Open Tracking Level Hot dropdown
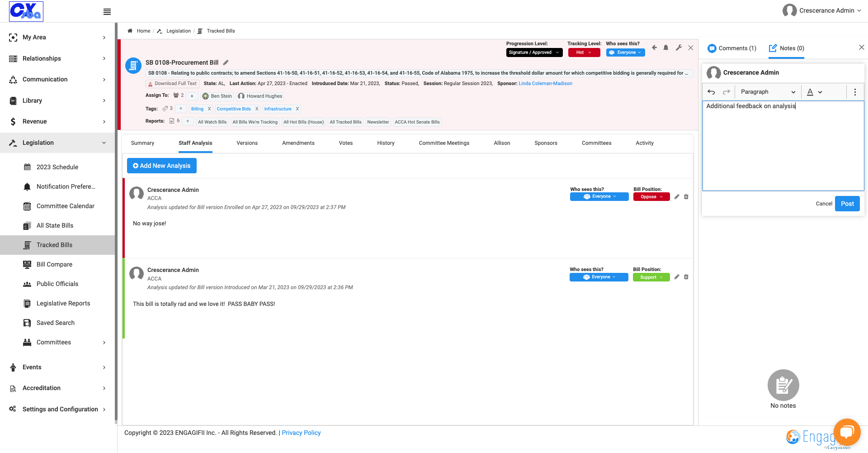868x453 pixels. coord(584,52)
